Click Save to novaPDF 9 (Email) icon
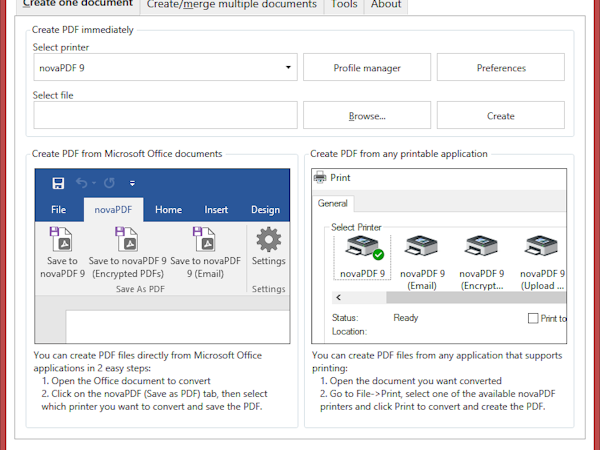 pyautogui.click(x=205, y=239)
